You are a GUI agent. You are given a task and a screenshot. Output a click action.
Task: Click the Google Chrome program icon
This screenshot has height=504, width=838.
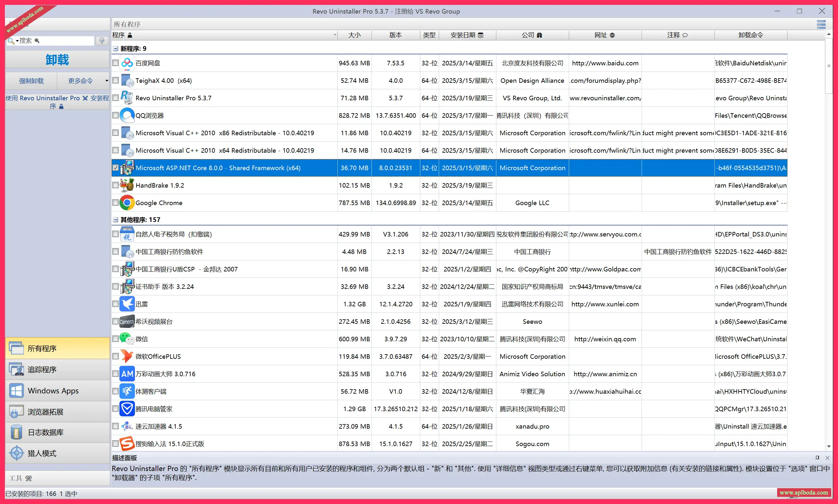(127, 203)
